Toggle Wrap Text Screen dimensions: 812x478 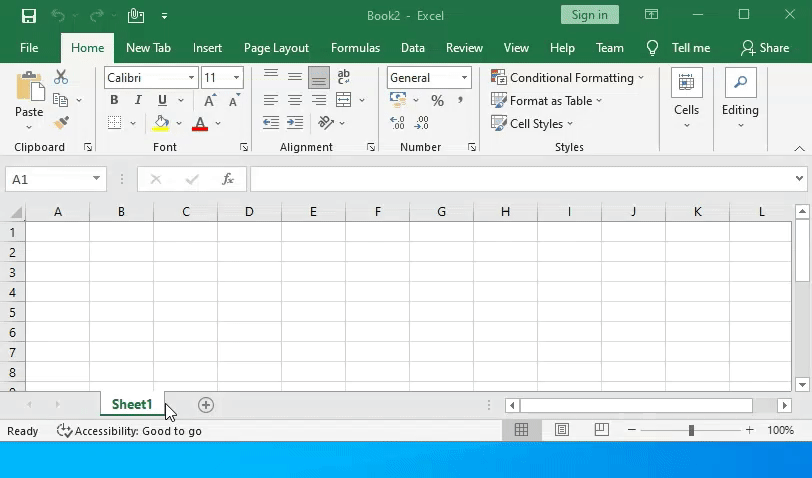(x=343, y=77)
